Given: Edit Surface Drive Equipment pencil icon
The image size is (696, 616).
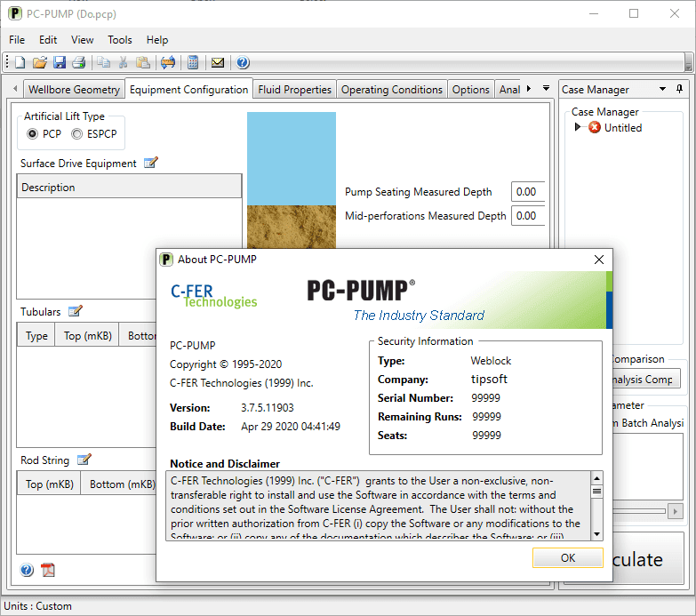Looking at the screenshot, I should [x=151, y=163].
